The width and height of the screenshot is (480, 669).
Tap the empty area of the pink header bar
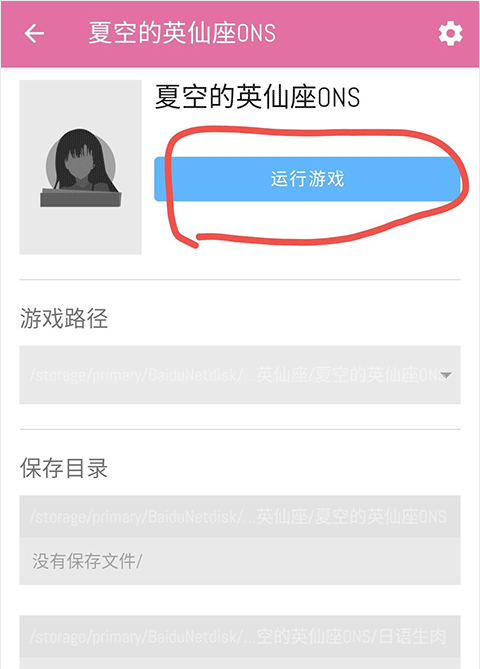pyautogui.click(x=356, y=34)
